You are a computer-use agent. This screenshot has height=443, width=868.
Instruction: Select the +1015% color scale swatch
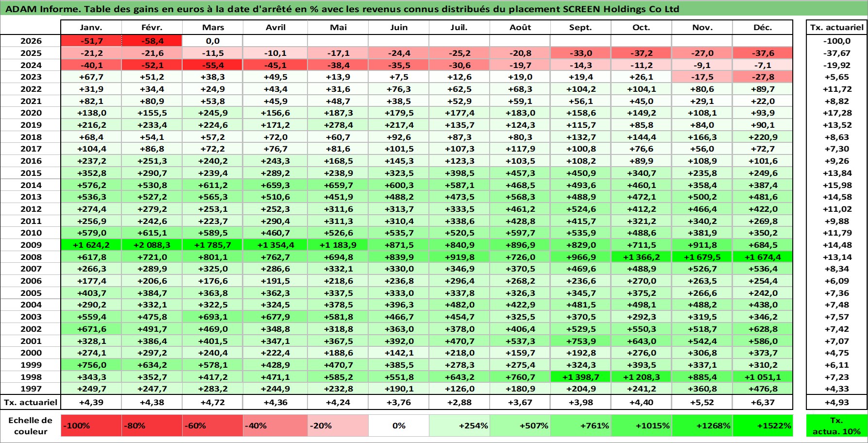641,426
